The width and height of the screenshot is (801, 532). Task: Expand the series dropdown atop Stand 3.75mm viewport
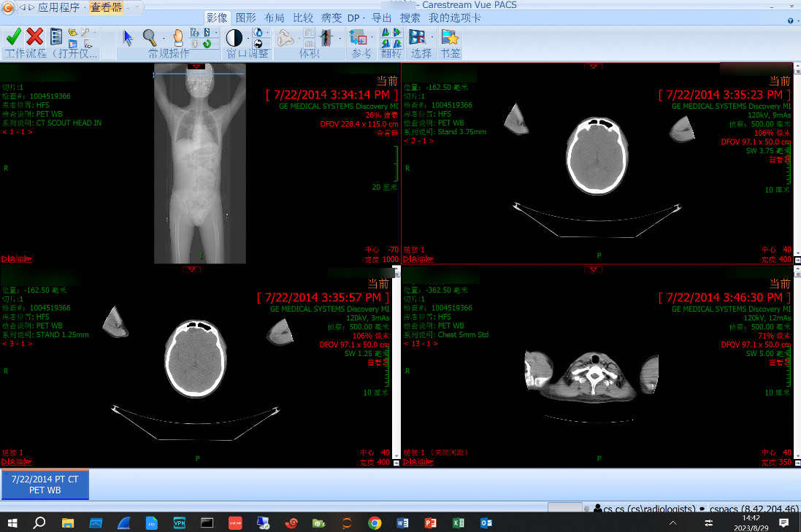593,66
